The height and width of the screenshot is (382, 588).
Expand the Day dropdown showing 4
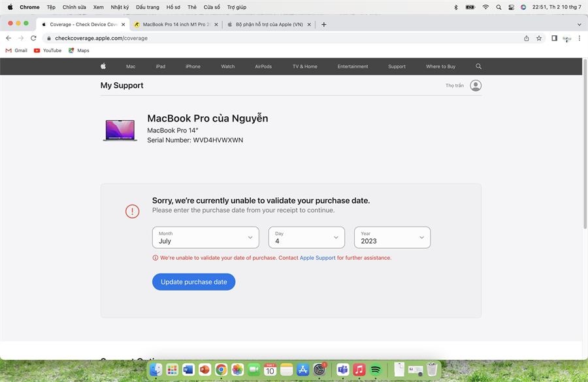[x=306, y=237]
